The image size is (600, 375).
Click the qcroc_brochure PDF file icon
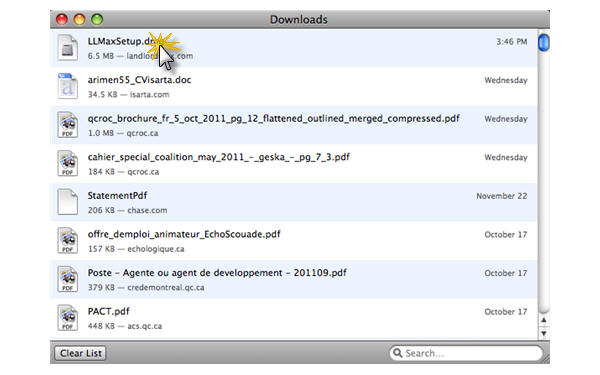pos(67,125)
